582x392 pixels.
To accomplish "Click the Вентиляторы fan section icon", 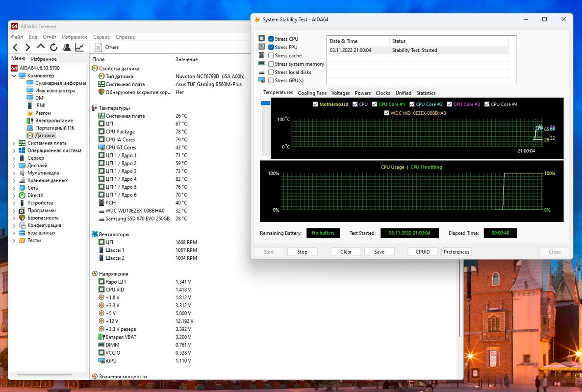I will pos(95,234).
